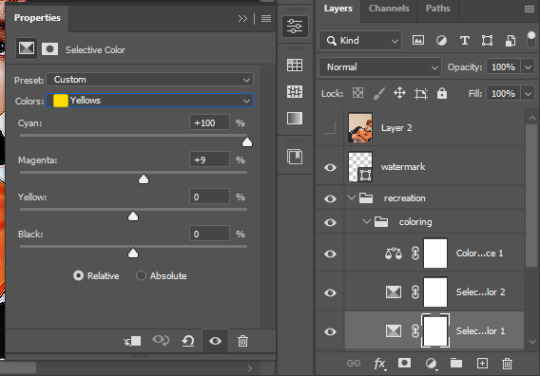Hide the Selective Color 1 layer

click(330, 332)
